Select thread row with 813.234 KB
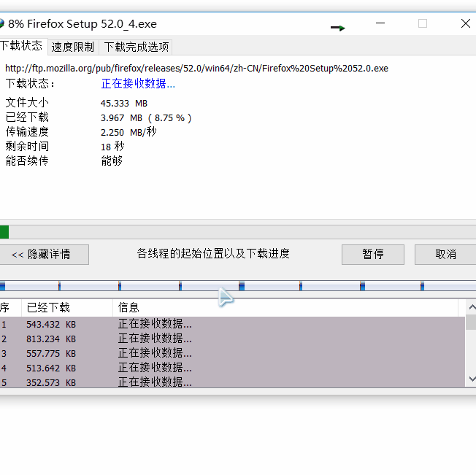Screen dimensions: 476x475 coord(232,339)
